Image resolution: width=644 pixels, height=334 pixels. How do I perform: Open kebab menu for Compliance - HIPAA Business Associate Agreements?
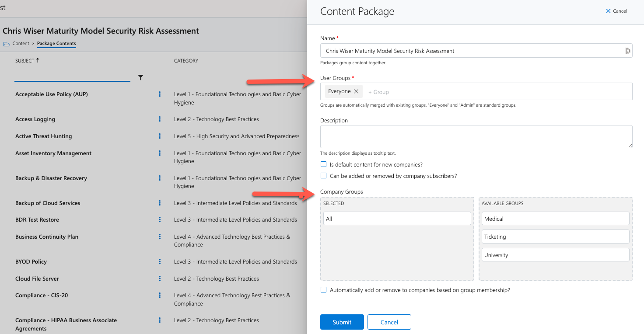coord(160,320)
